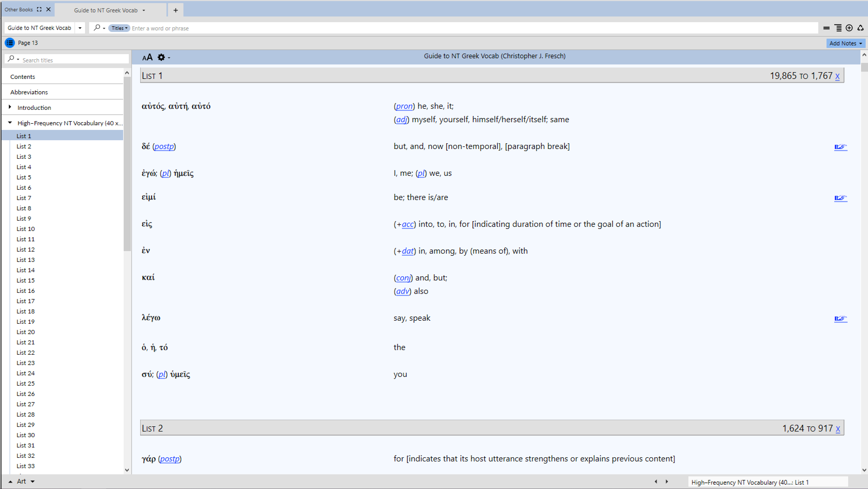Click the text size AA icon
The width and height of the screenshot is (868, 489).
(147, 57)
